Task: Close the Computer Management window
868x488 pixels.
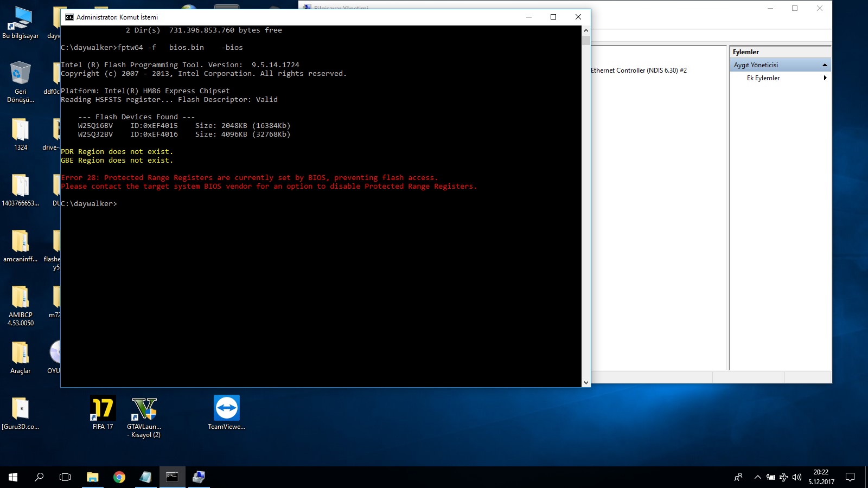Action: click(820, 8)
